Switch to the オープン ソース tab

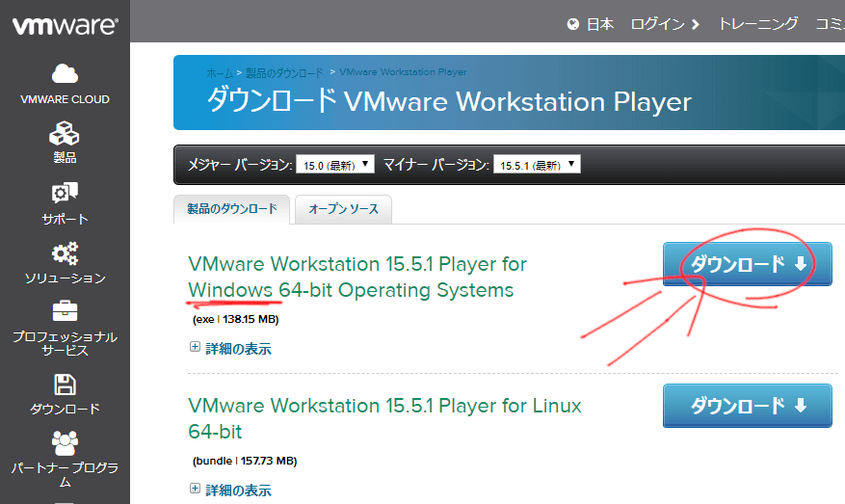(x=343, y=209)
